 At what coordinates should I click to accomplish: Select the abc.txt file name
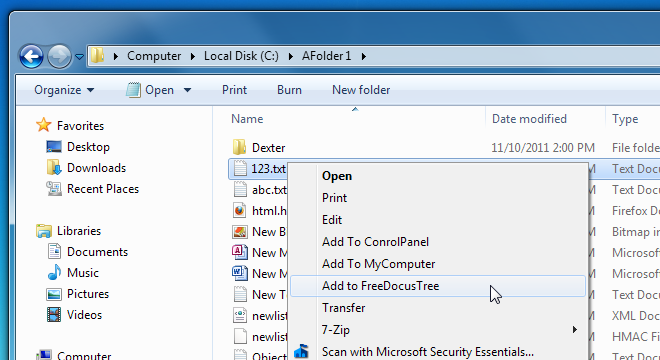[x=269, y=190]
